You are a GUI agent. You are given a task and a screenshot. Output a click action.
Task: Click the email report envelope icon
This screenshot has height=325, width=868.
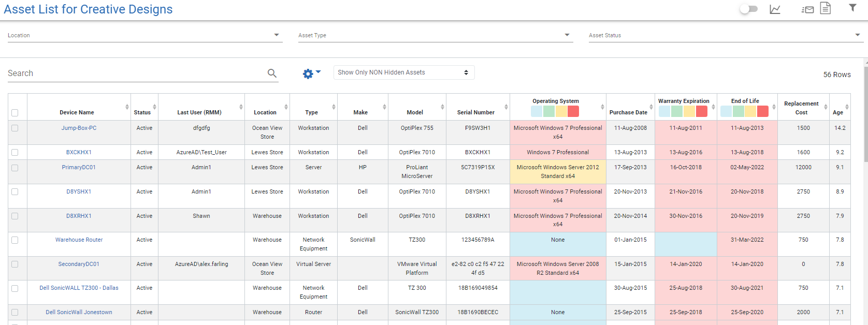pos(807,9)
